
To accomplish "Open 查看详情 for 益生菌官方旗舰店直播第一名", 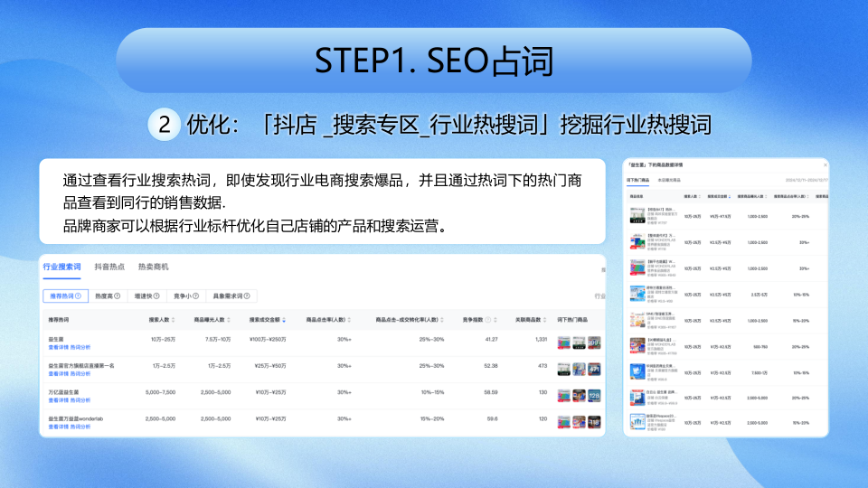I will [58, 374].
